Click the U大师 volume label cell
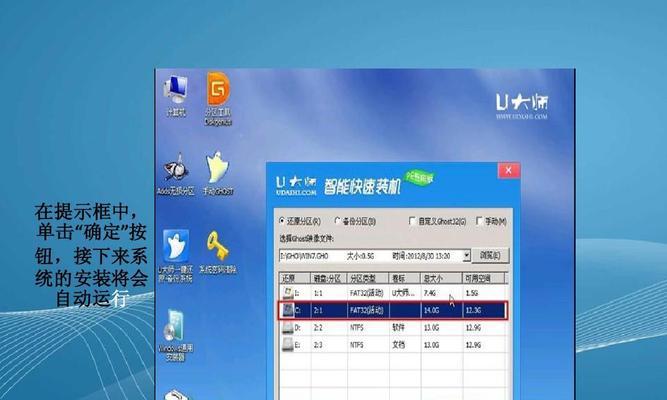667x400 pixels. (402, 293)
